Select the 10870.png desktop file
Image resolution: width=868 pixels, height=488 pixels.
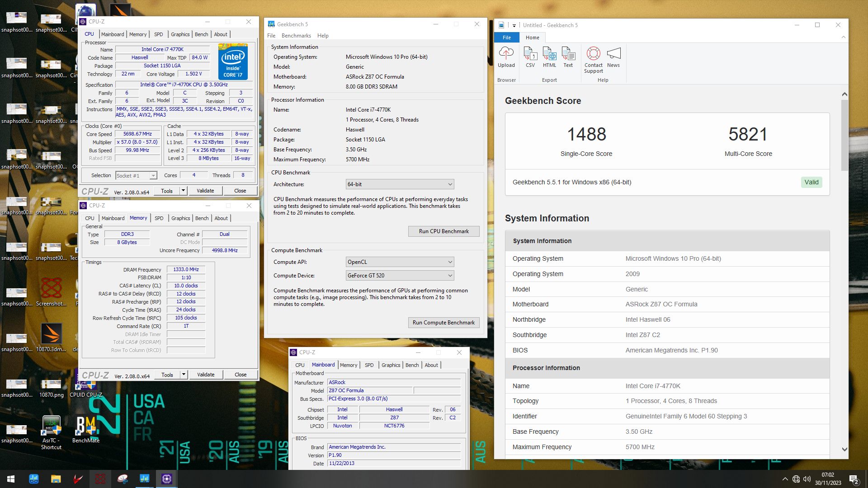point(51,388)
